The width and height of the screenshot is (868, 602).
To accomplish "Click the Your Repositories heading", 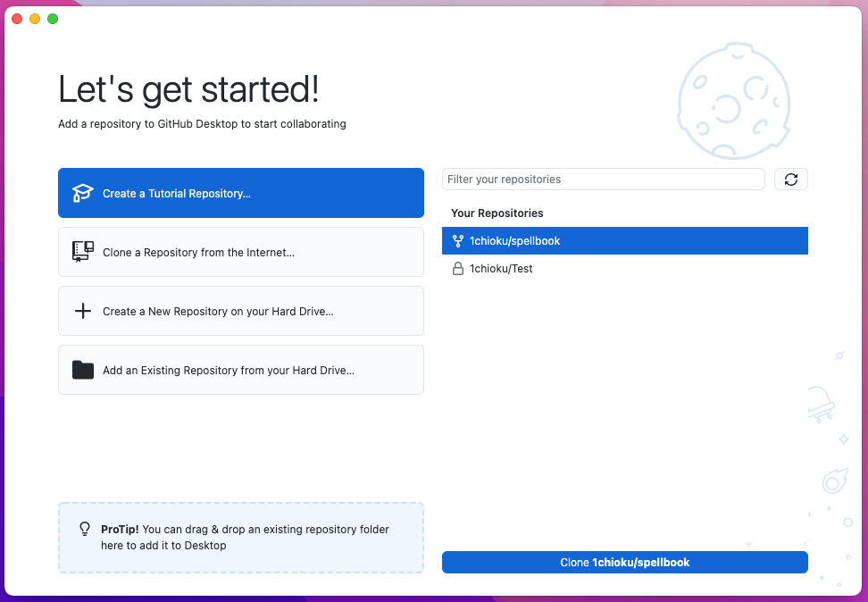I will tap(497, 213).
